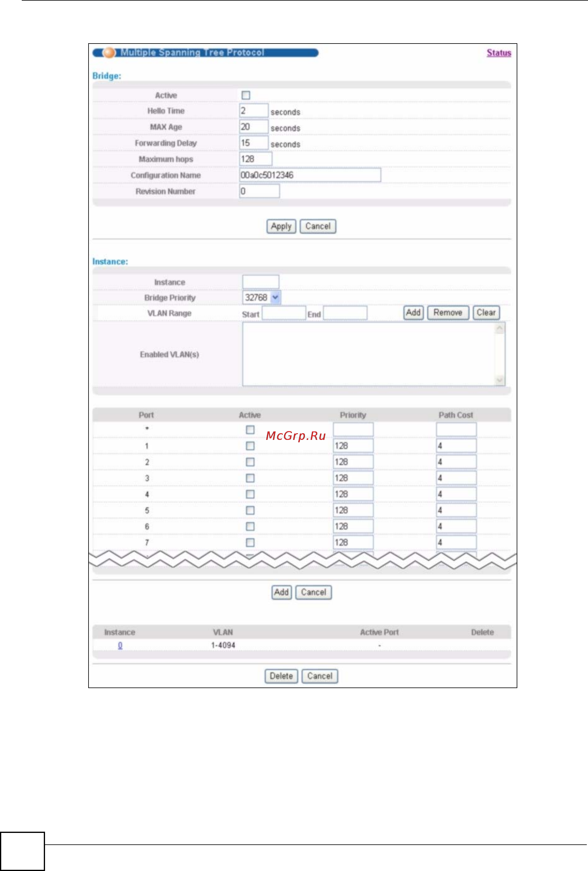Click Priority field for port 2
Viewport: 588px width, 871px height.
point(353,462)
